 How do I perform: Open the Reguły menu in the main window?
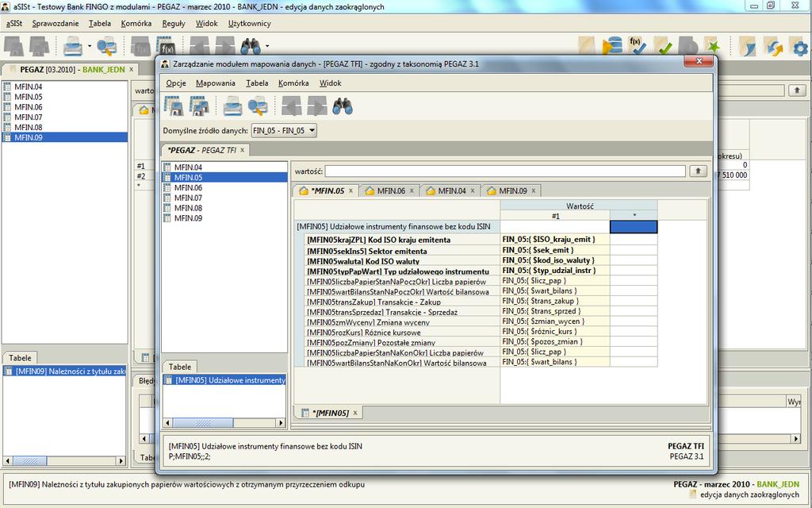pos(174,23)
